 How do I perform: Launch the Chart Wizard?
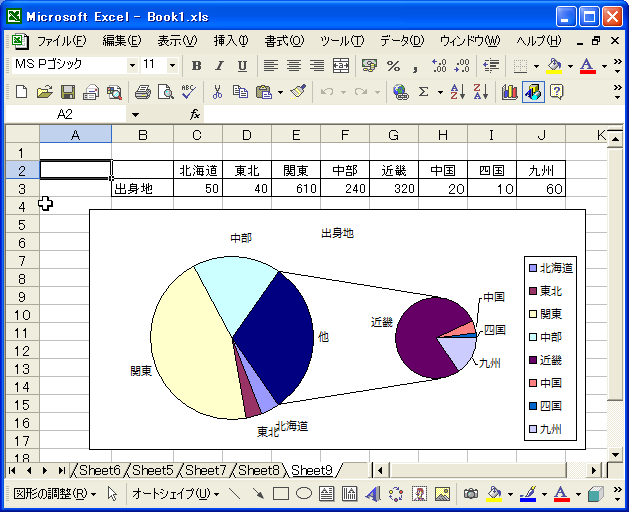[509, 92]
